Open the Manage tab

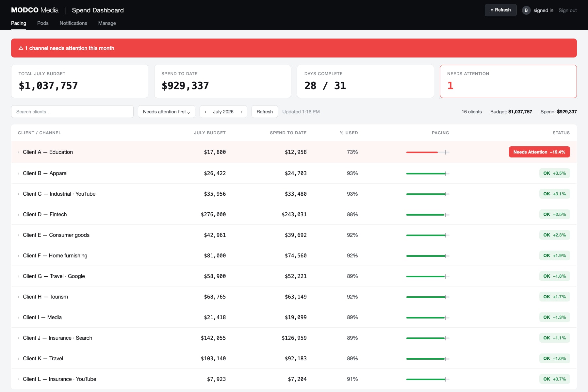[107, 23]
